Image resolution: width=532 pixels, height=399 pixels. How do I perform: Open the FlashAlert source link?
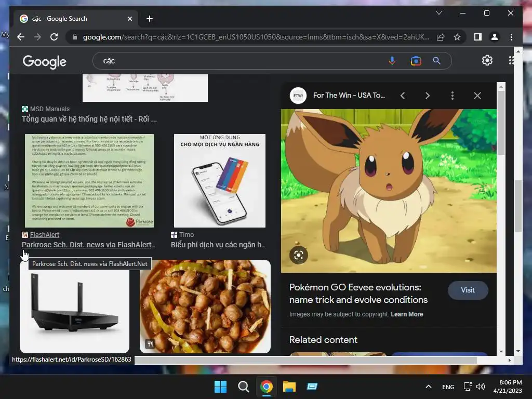point(41,234)
